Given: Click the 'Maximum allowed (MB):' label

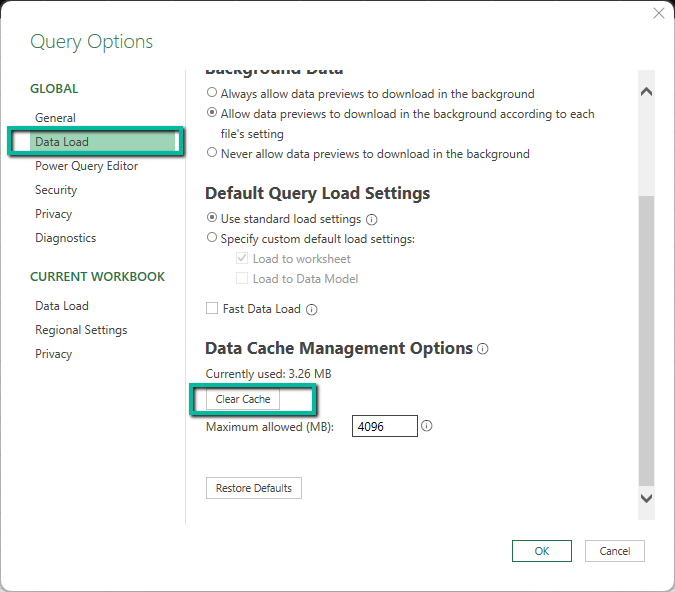Looking at the screenshot, I should point(270,427).
